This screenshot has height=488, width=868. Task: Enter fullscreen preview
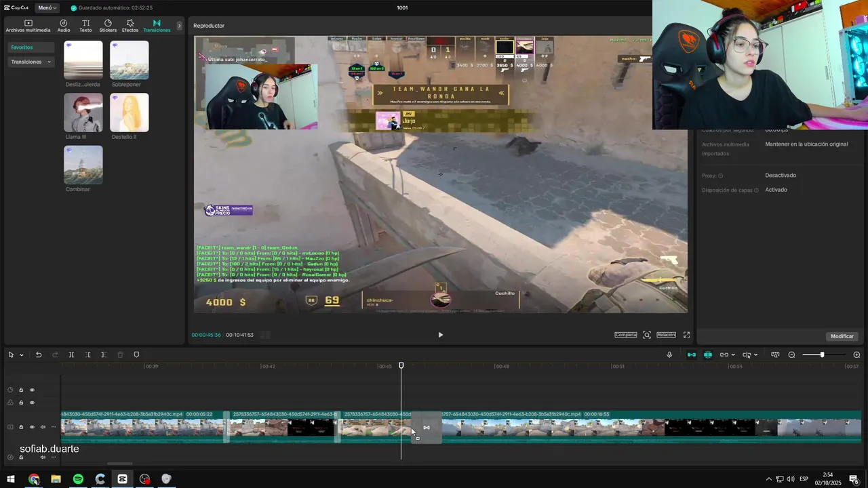686,335
